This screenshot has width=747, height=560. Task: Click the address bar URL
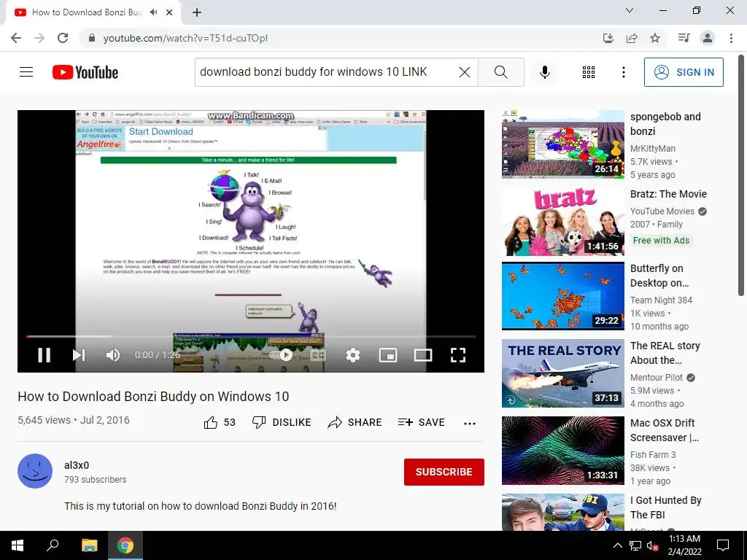[185, 38]
